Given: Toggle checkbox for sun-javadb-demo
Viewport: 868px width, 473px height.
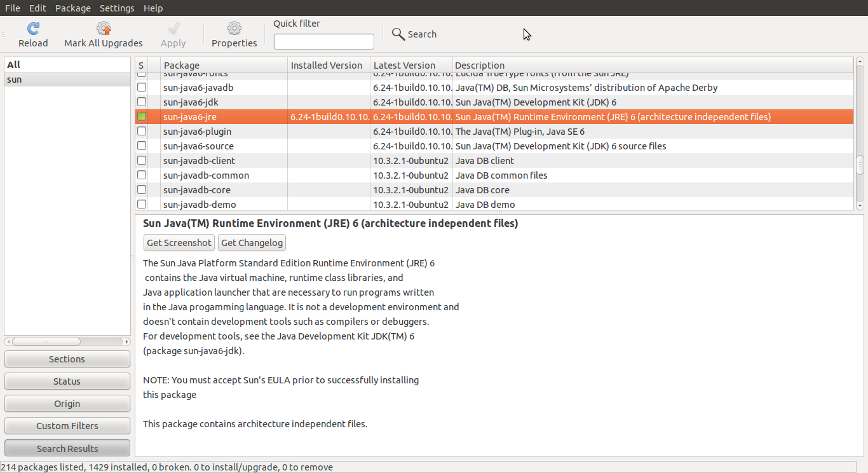Looking at the screenshot, I should click(x=142, y=204).
